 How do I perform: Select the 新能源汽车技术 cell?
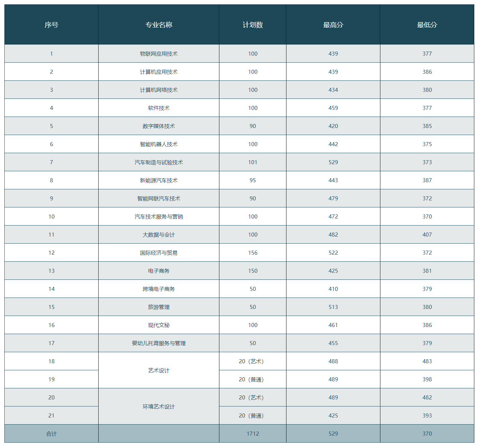[159, 180]
